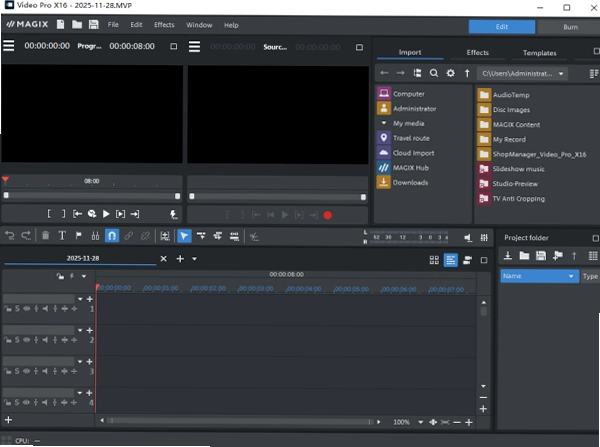The width and height of the screenshot is (600, 447).
Task: Click the redo arrow in the toolbar
Action: (x=26, y=236)
